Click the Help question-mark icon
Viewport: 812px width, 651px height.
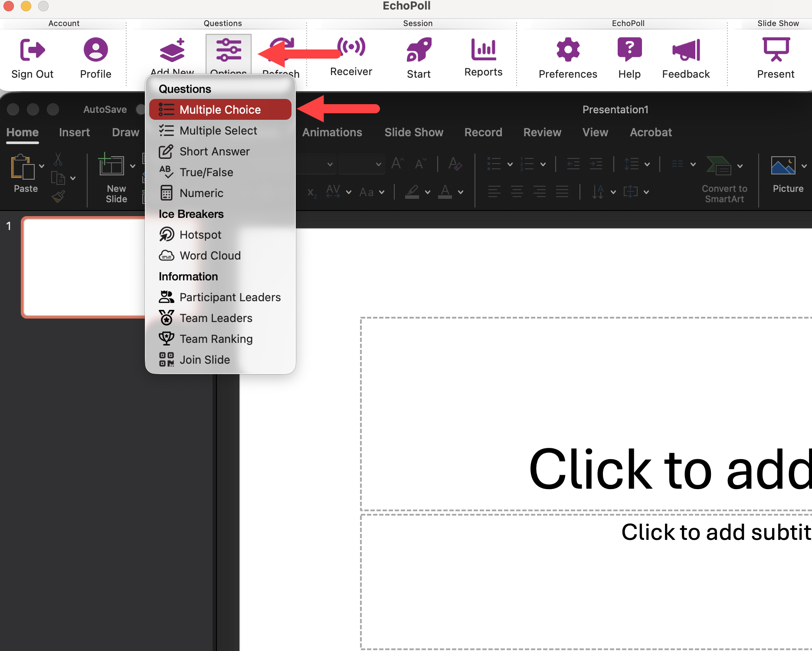pos(629,49)
